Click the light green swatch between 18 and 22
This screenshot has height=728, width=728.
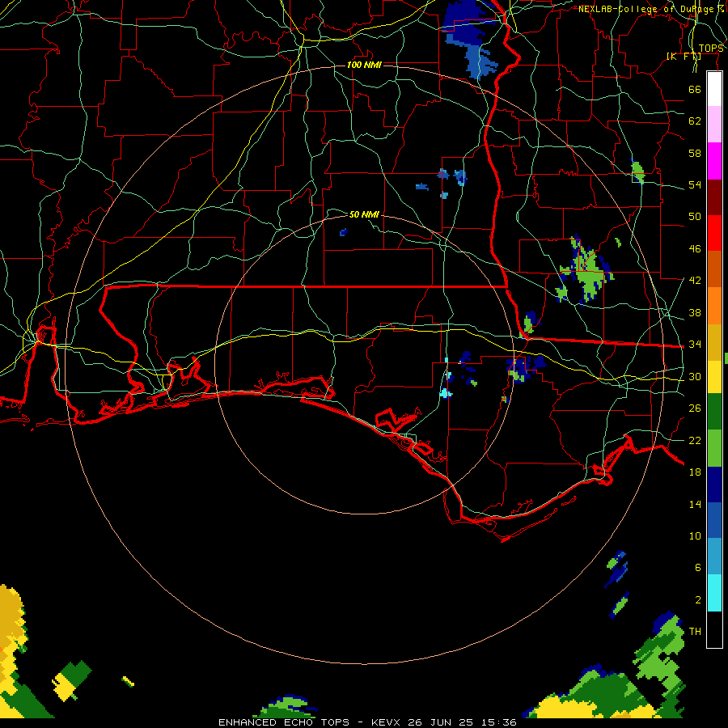(x=714, y=448)
